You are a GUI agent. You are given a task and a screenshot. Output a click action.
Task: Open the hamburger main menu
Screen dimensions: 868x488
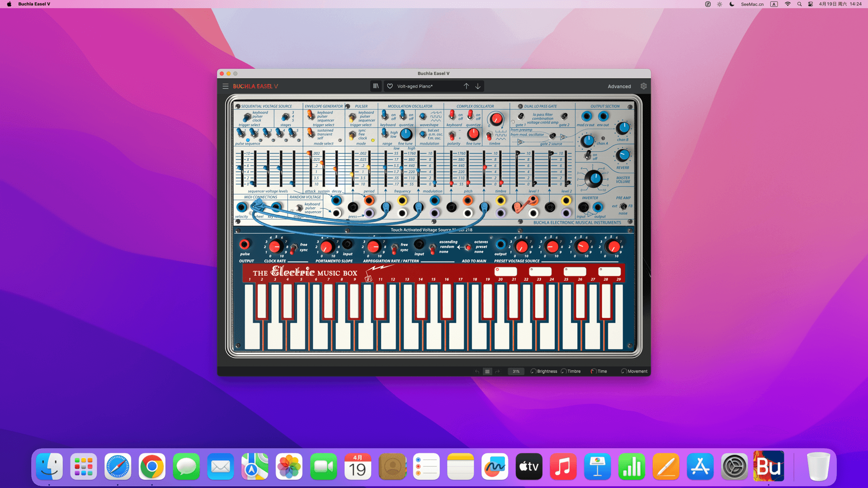(225, 86)
